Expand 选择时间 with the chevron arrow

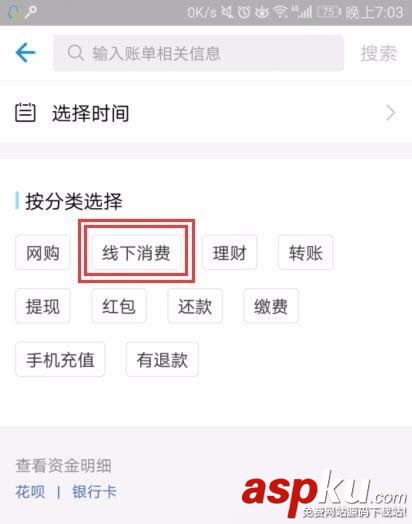[391, 113]
